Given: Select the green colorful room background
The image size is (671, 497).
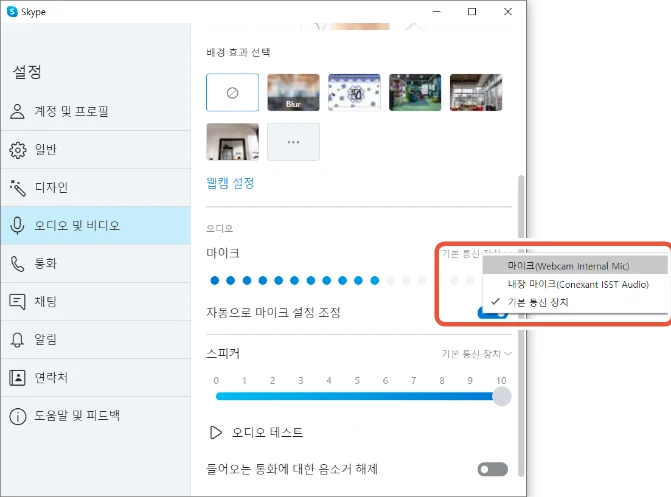Looking at the screenshot, I should (x=415, y=92).
